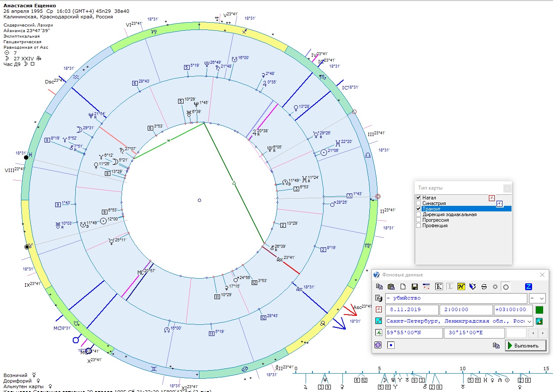Click the date field showing 8.11.2019
The image size is (553, 392).
pos(412,310)
